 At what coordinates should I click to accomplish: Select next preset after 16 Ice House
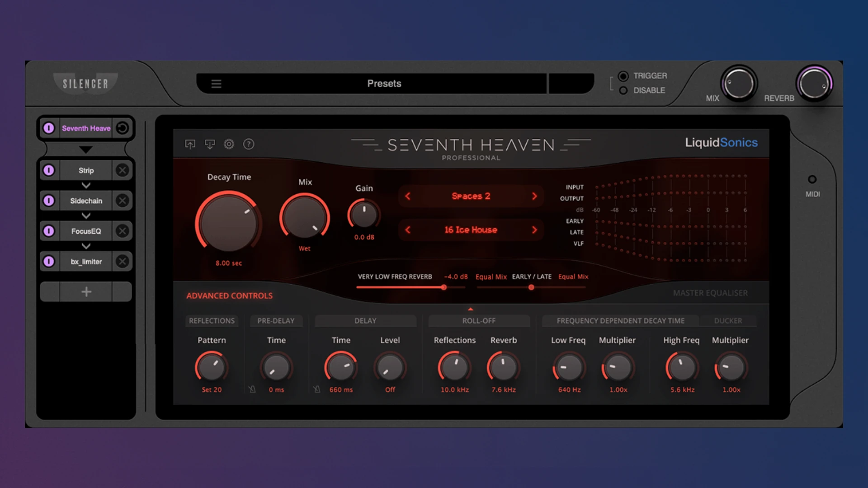[534, 230]
